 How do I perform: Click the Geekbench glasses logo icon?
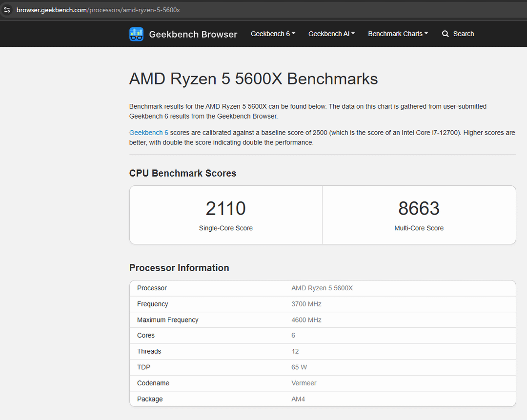(136, 34)
